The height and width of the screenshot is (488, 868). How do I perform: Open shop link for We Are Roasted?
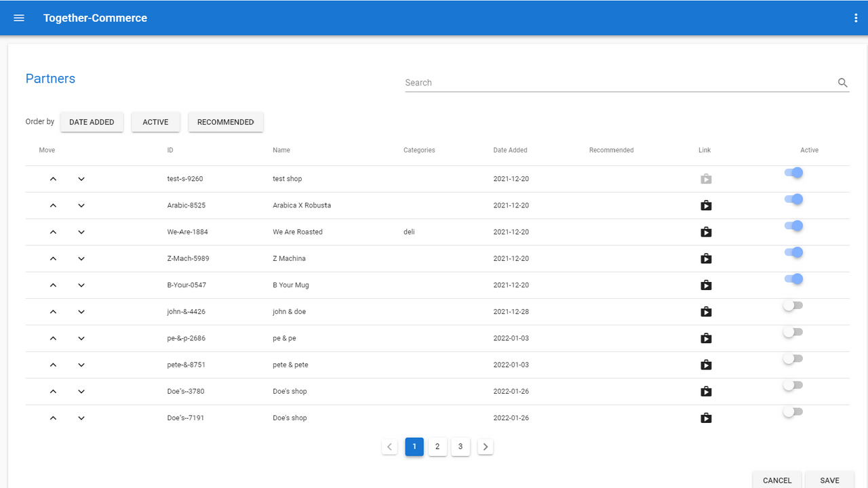click(x=706, y=232)
